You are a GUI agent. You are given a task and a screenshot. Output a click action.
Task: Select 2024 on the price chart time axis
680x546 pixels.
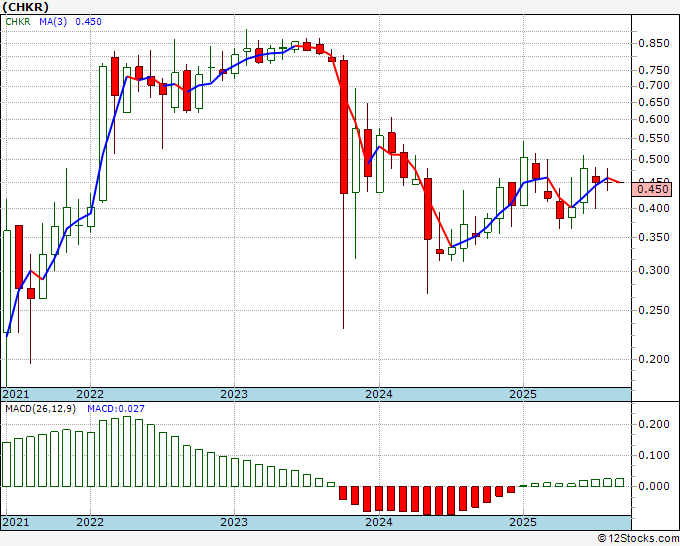point(378,394)
